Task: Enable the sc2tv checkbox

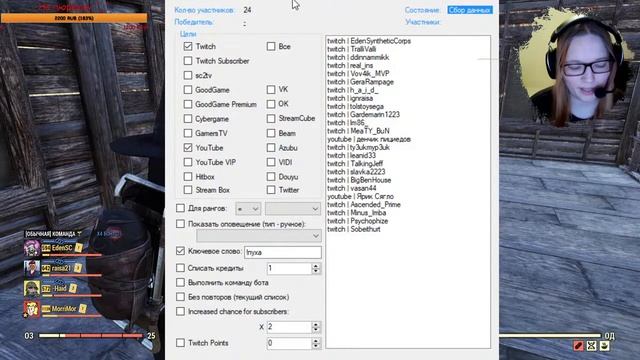Action: coord(188,76)
